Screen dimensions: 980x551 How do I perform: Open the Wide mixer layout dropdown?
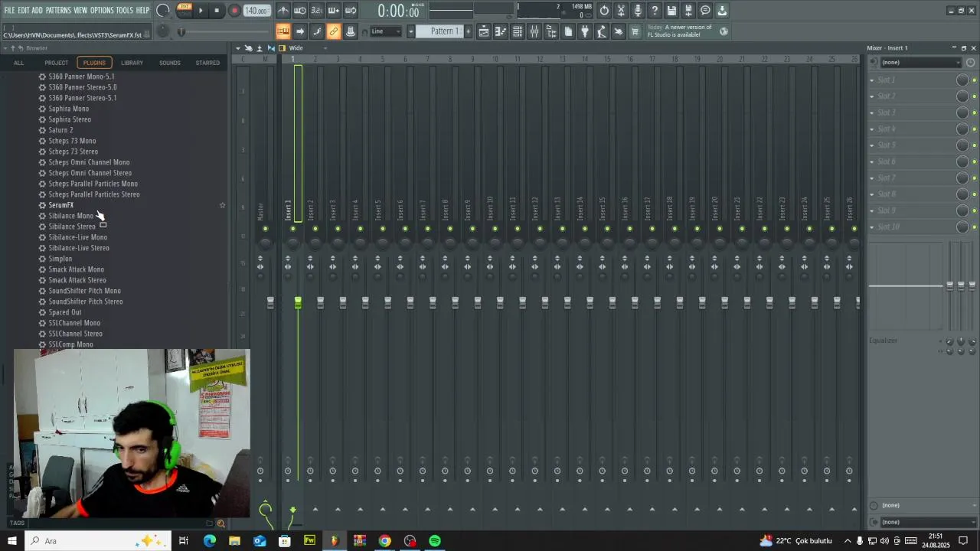pyautogui.click(x=308, y=48)
